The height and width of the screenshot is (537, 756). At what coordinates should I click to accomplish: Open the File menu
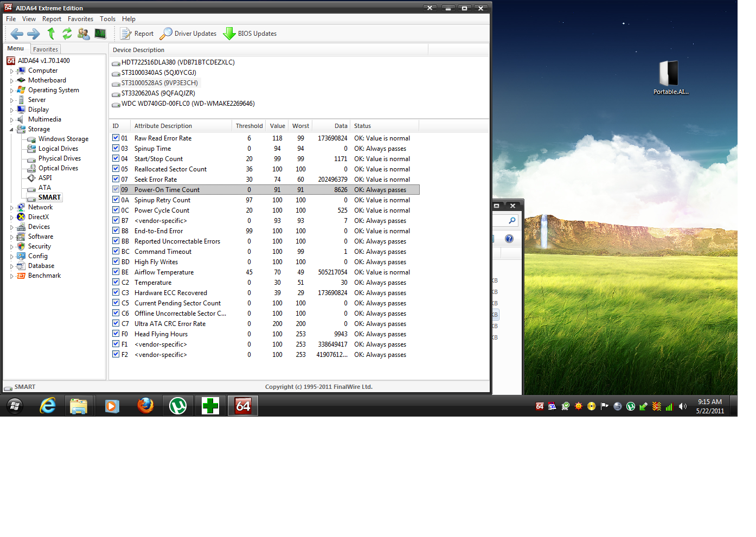pos(11,19)
